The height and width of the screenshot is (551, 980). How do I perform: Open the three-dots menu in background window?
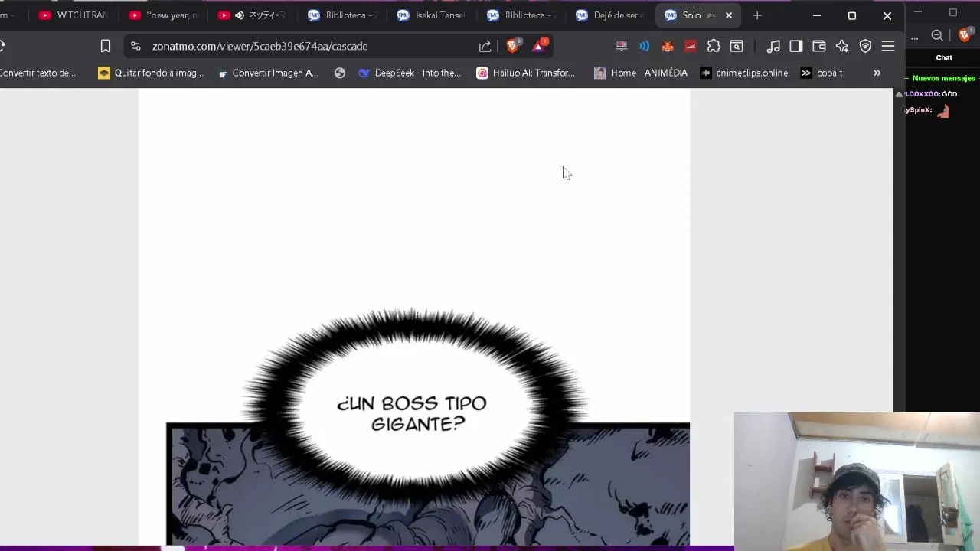[x=914, y=36]
